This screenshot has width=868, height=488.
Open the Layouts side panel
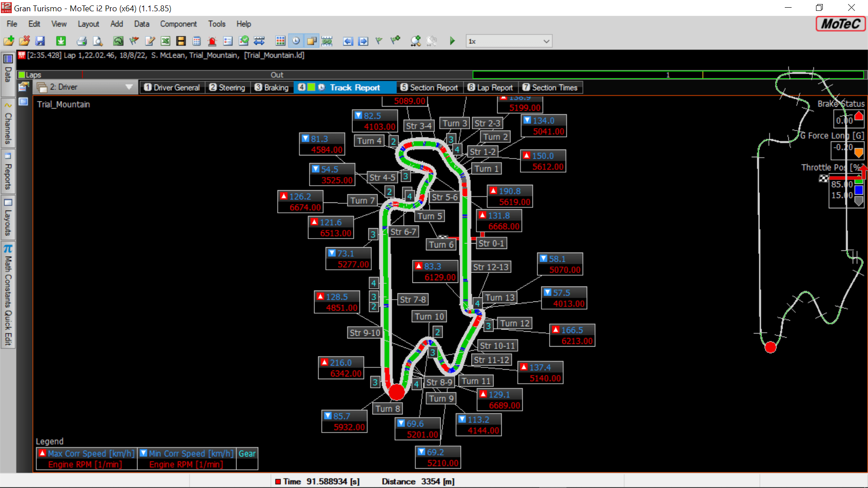coord(8,217)
